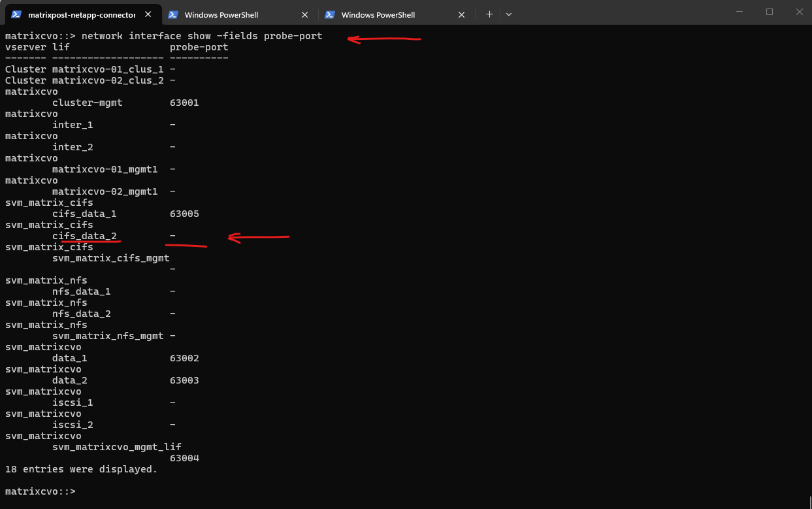Click the probe-port value 63005 for cifs_data_1
Screen dimensions: 812x509
coord(184,214)
